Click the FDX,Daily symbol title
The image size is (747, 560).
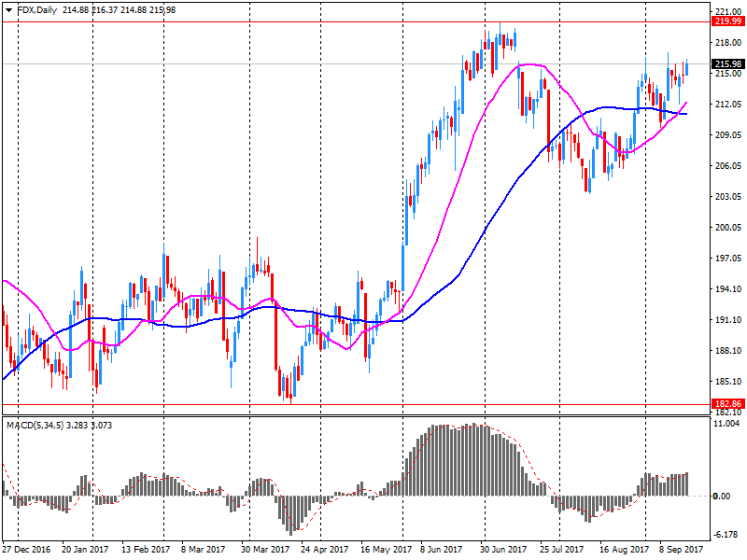pos(36,10)
